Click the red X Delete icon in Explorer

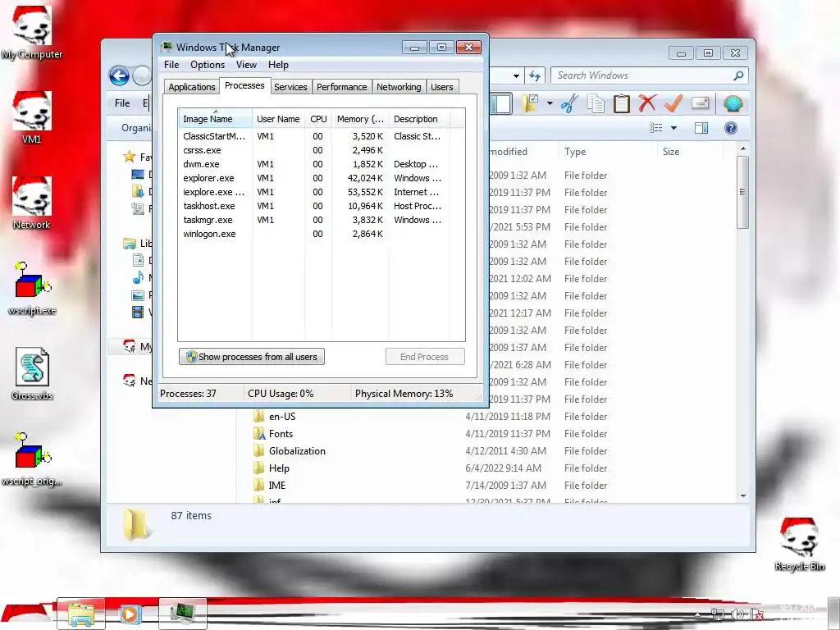[x=647, y=103]
